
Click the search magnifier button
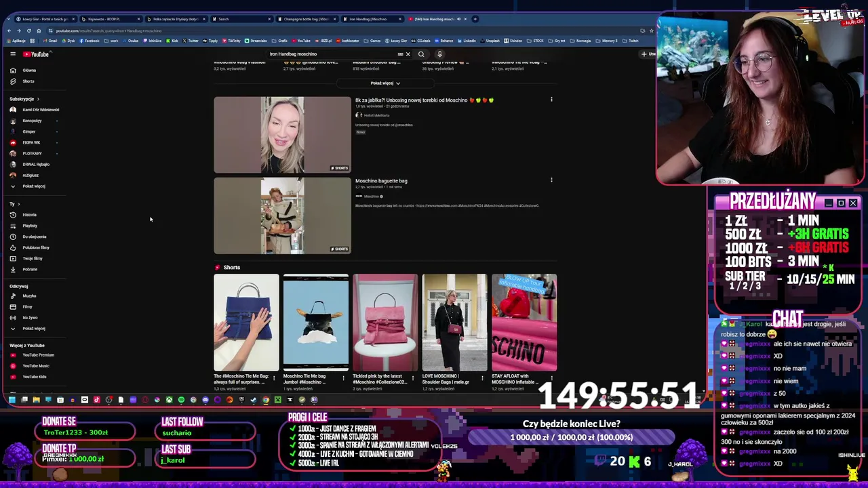421,54
